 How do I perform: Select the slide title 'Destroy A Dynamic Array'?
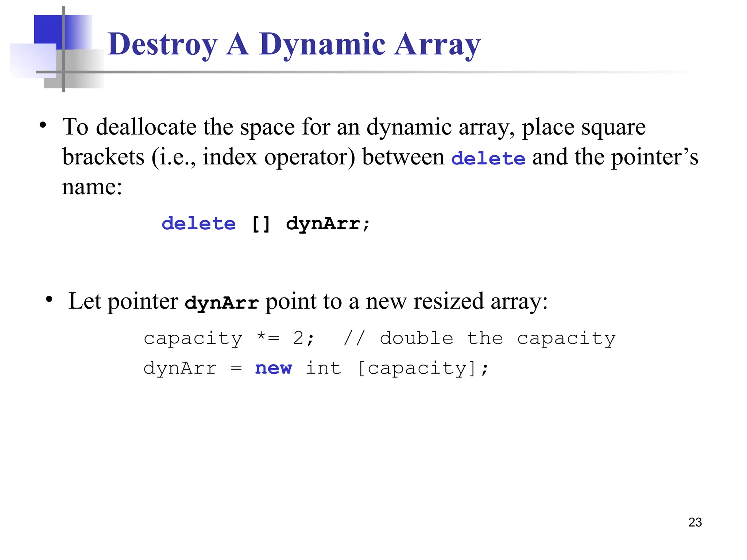coord(294,44)
